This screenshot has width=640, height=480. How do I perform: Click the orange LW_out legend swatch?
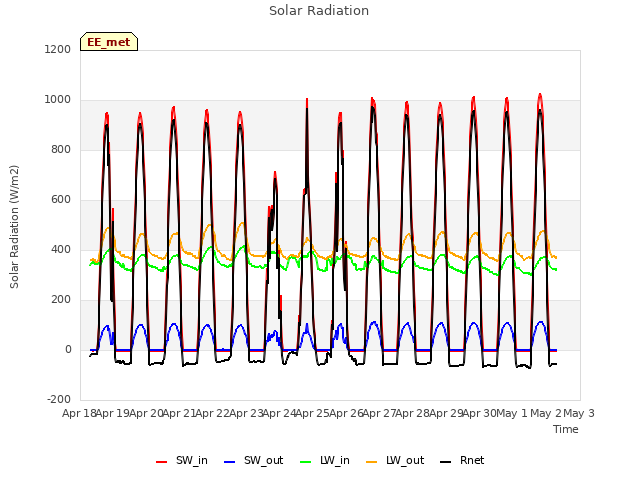(x=372, y=462)
